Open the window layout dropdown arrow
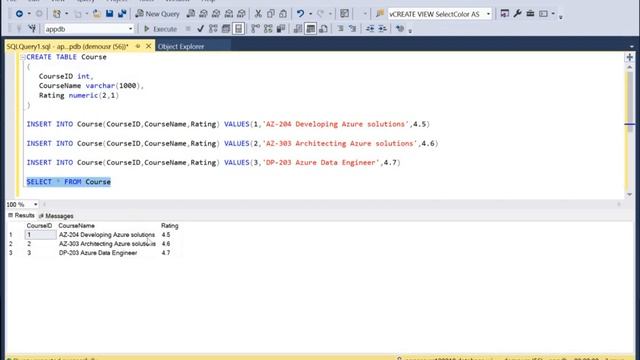The height and width of the screenshot is (360, 640). [553, 14]
